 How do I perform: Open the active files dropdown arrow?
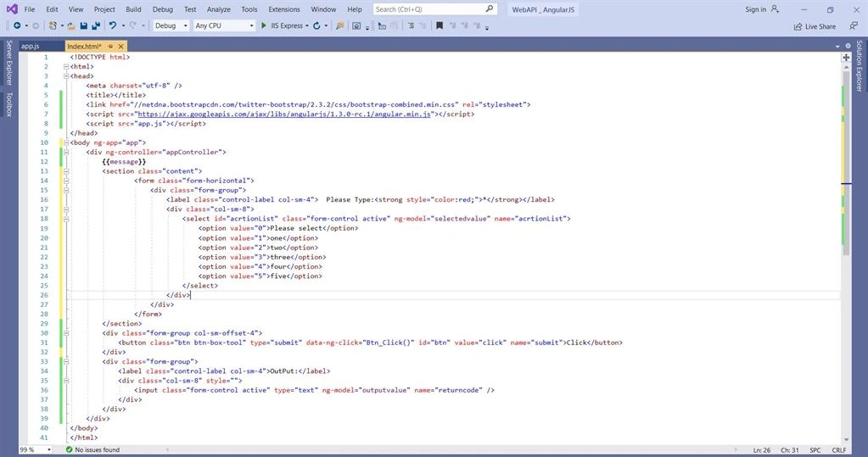(837, 47)
